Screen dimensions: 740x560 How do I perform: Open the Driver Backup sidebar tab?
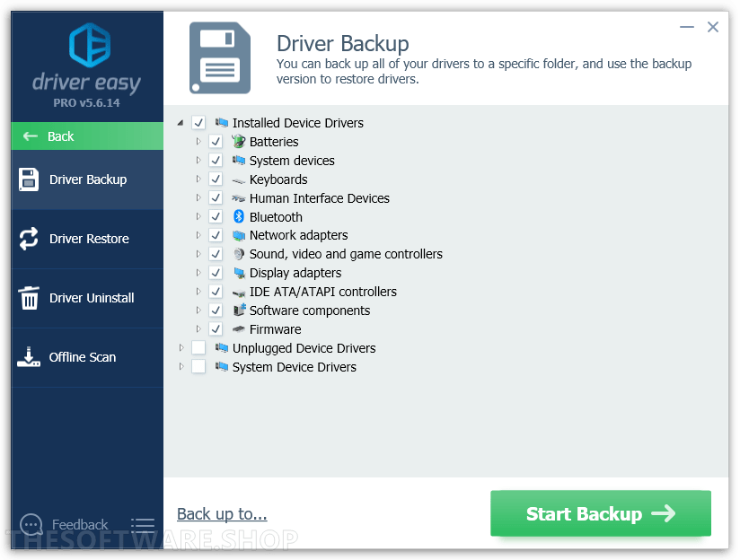87,179
